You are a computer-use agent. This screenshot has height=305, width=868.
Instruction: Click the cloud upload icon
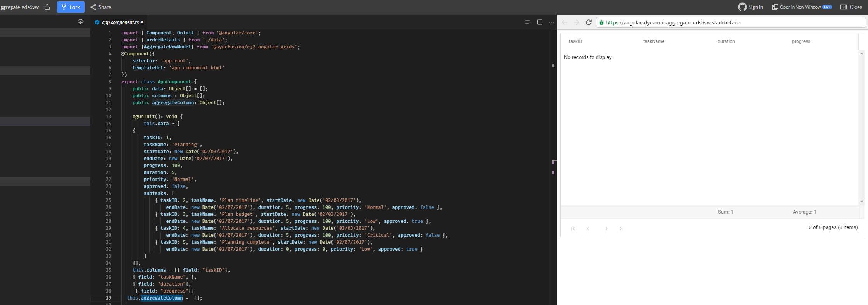pos(81,22)
